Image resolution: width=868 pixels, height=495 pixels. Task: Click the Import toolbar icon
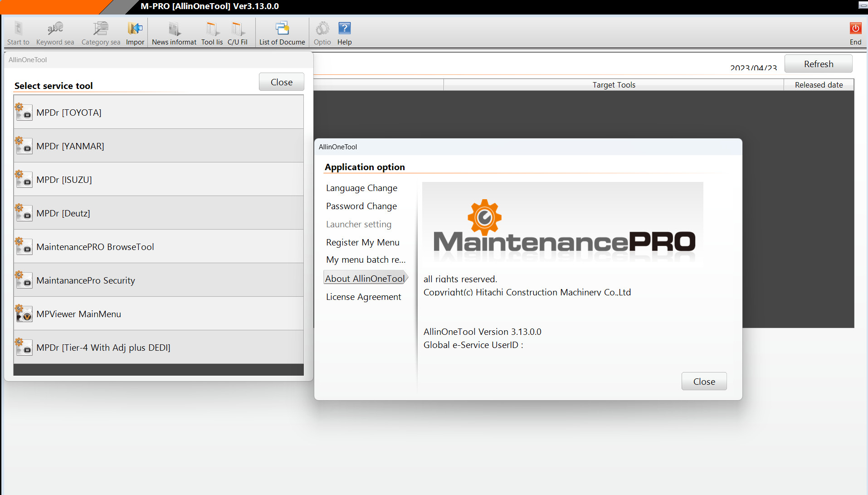[x=135, y=29]
